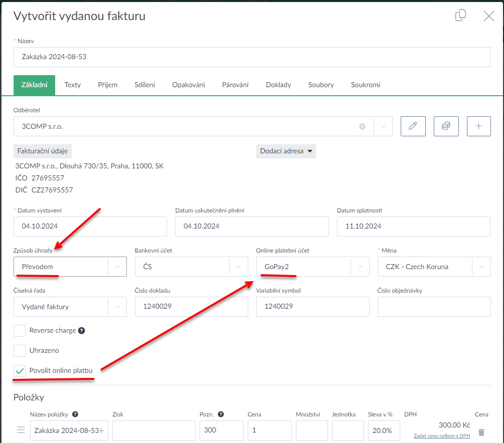Uncheck Povolit online platbu
Screen dimensions: 504x443
[x=20, y=371]
